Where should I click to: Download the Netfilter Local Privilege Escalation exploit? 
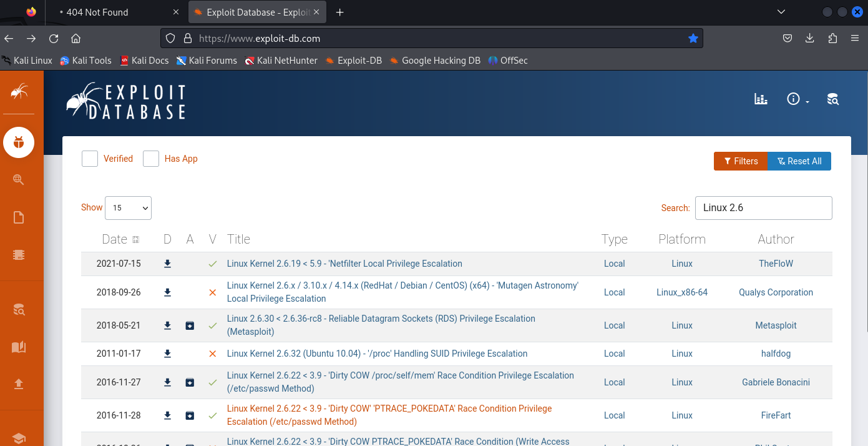click(167, 264)
